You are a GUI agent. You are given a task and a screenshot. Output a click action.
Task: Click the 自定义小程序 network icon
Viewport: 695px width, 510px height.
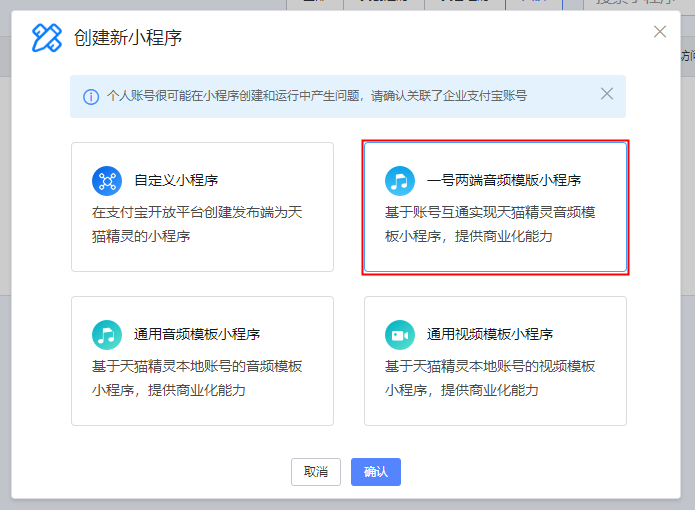click(107, 181)
